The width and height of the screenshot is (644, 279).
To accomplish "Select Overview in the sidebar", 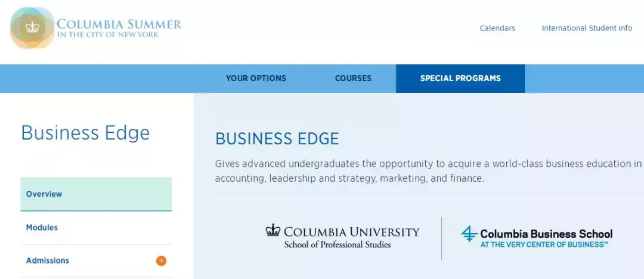I will [44, 194].
